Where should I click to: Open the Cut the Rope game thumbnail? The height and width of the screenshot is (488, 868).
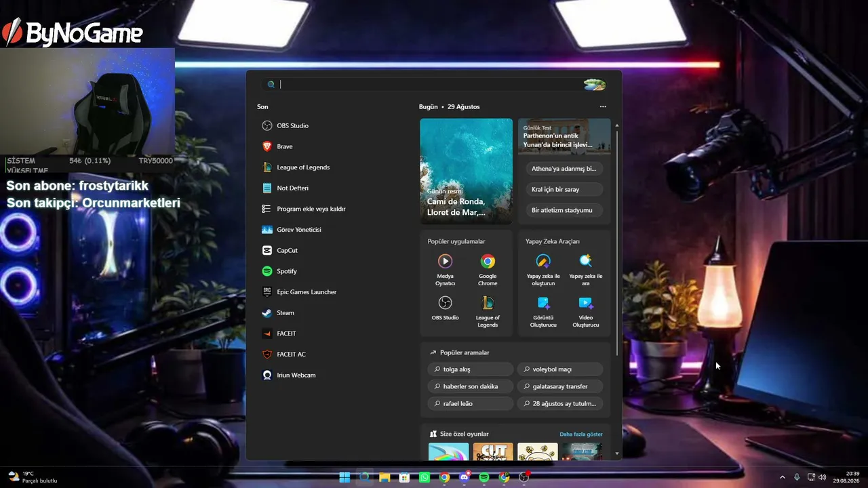click(493, 452)
